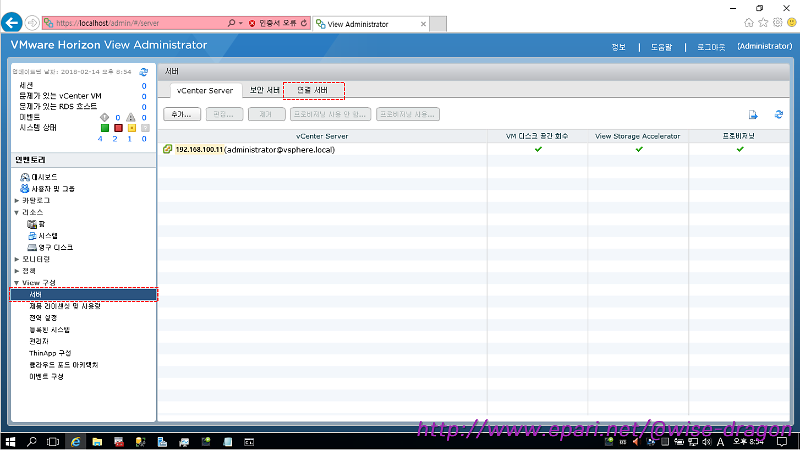Viewport: 800px width, 450px height.
Task: Click the export table icon above server list
Action: (753, 115)
